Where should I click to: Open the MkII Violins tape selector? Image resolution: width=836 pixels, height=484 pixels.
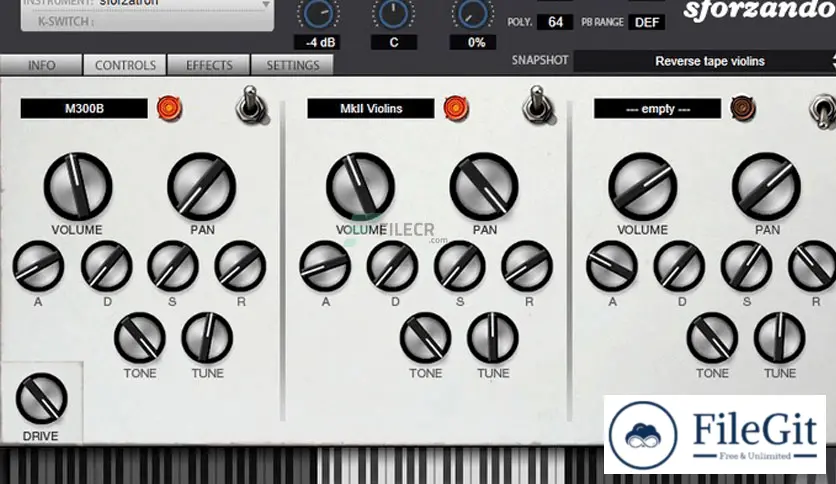pos(371,109)
